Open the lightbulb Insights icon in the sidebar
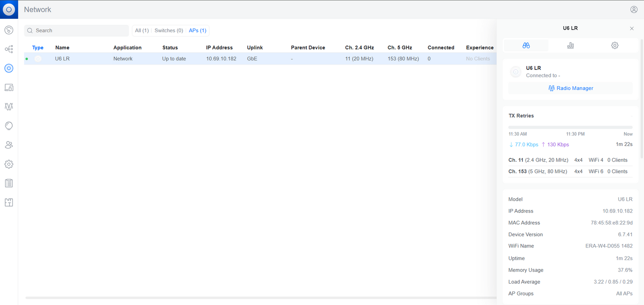The height and width of the screenshot is (305, 644). (9, 126)
